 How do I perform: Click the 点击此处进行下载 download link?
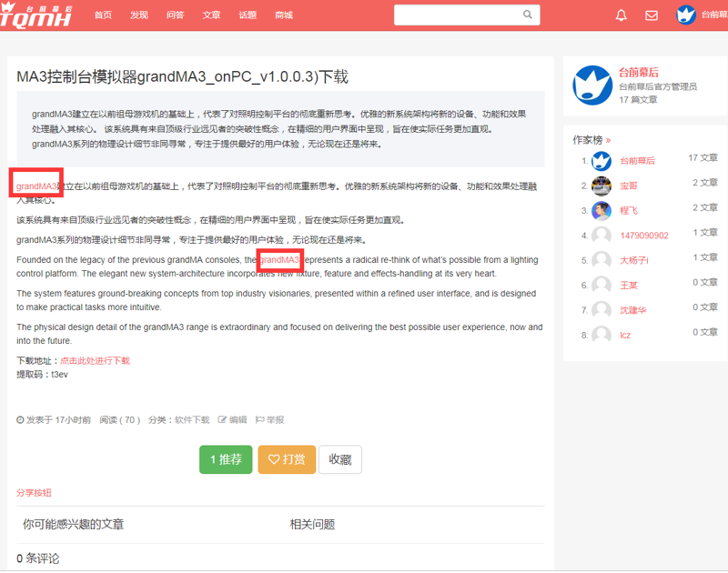(96, 360)
